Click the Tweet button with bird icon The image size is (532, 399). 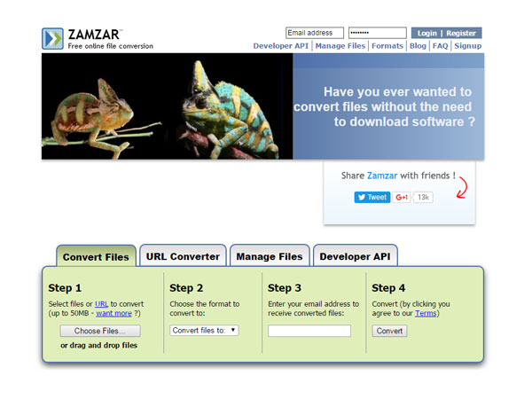coord(372,197)
